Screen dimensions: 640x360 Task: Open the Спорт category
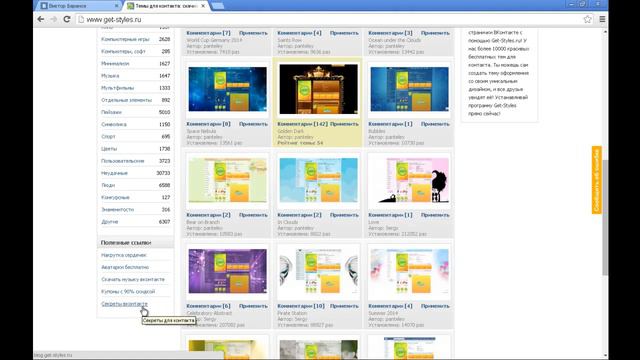[x=109, y=137]
